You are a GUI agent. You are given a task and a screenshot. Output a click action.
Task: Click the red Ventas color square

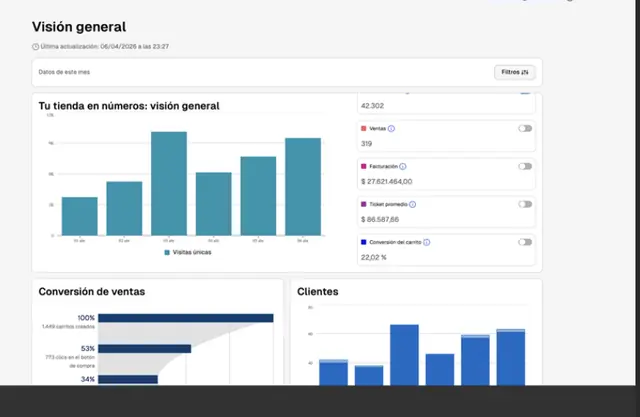364,129
